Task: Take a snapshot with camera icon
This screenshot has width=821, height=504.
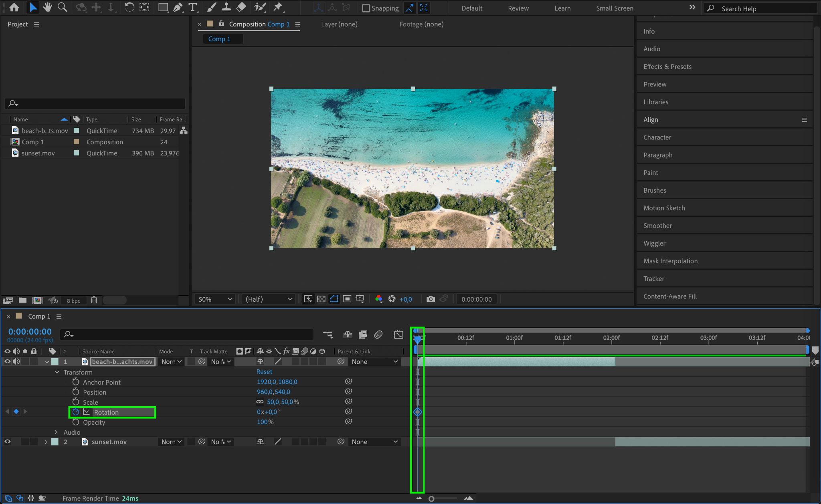Action: coord(431,299)
